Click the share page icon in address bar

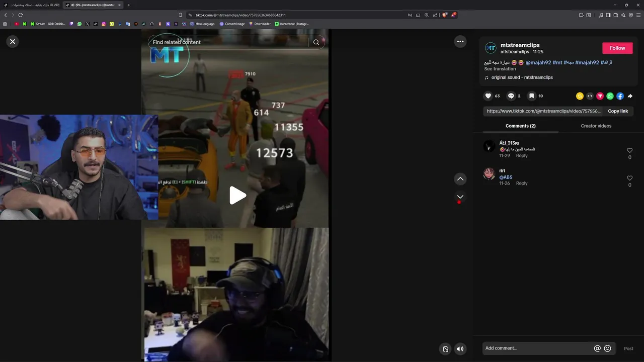(435, 15)
